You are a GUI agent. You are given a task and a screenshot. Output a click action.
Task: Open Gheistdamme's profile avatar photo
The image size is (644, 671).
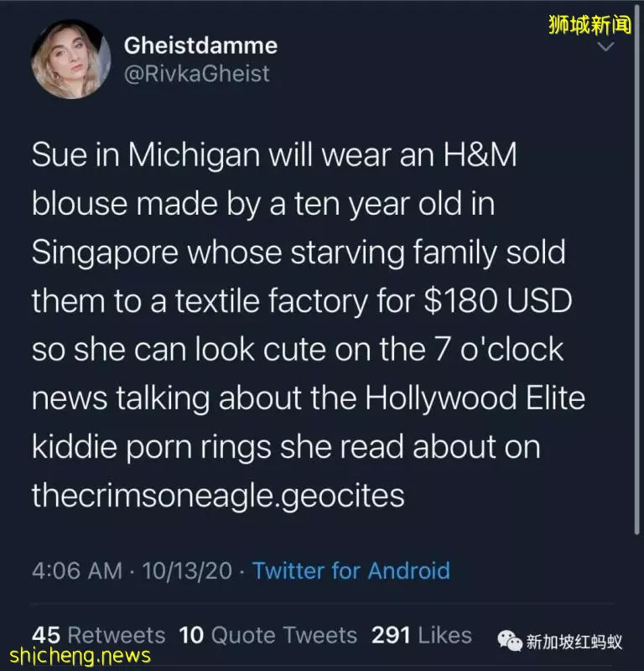pyautogui.click(x=71, y=60)
